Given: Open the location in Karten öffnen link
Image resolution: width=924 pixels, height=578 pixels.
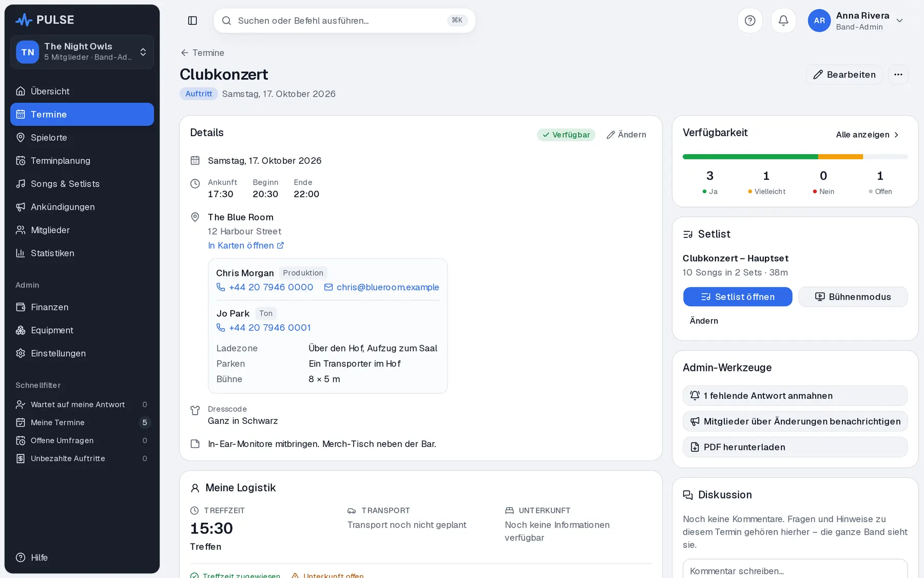Looking at the screenshot, I should point(246,246).
